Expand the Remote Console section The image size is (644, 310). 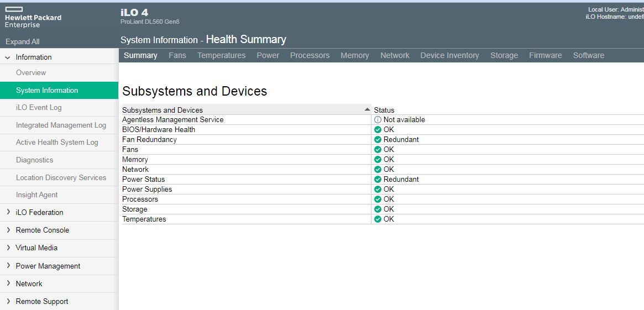[8, 230]
